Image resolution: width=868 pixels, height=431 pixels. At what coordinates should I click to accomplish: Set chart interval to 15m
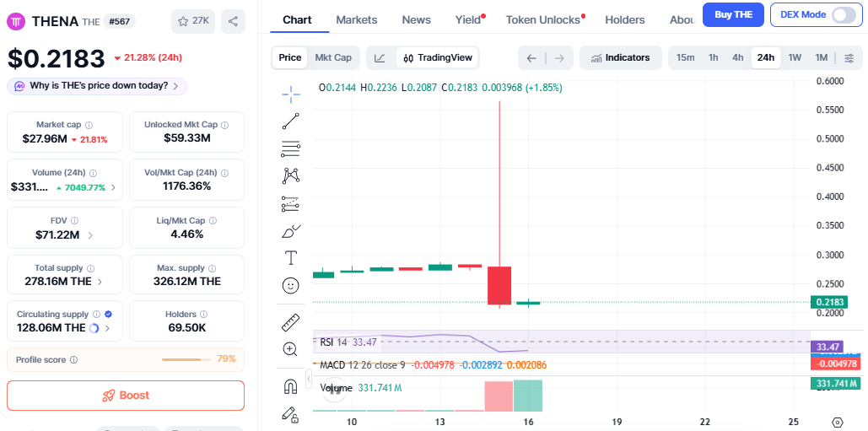point(685,57)
